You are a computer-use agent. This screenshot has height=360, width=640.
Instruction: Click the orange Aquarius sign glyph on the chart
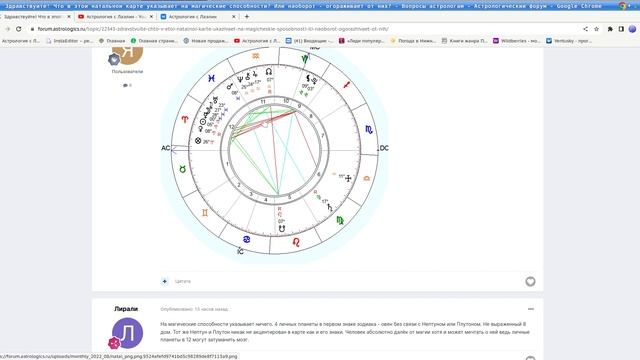pyautogui.click(x=256, y=56)
